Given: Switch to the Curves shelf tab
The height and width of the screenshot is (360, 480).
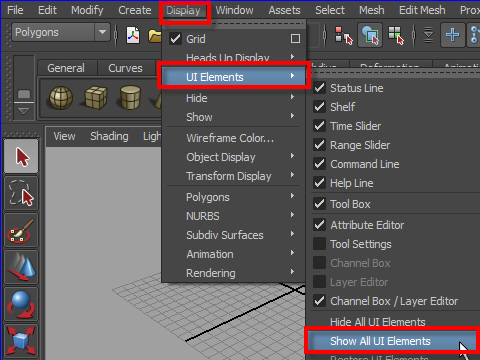Looking at the screenshot, I should tap(125, 68).
